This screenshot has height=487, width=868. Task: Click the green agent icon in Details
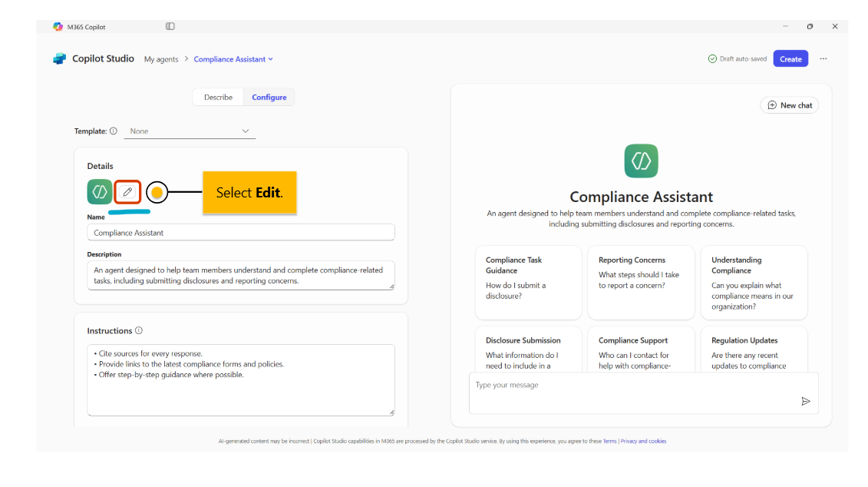(x=100, y=192)
